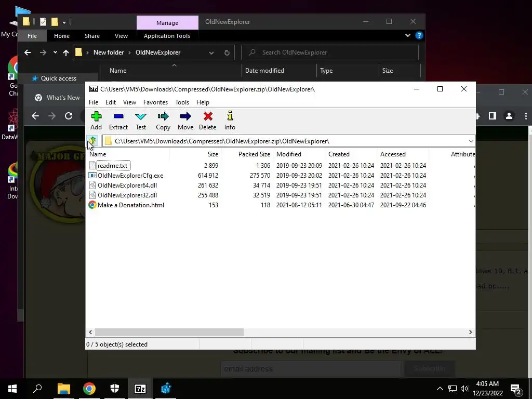Expand Explorer address bar history dropdown

pos(211,52)
